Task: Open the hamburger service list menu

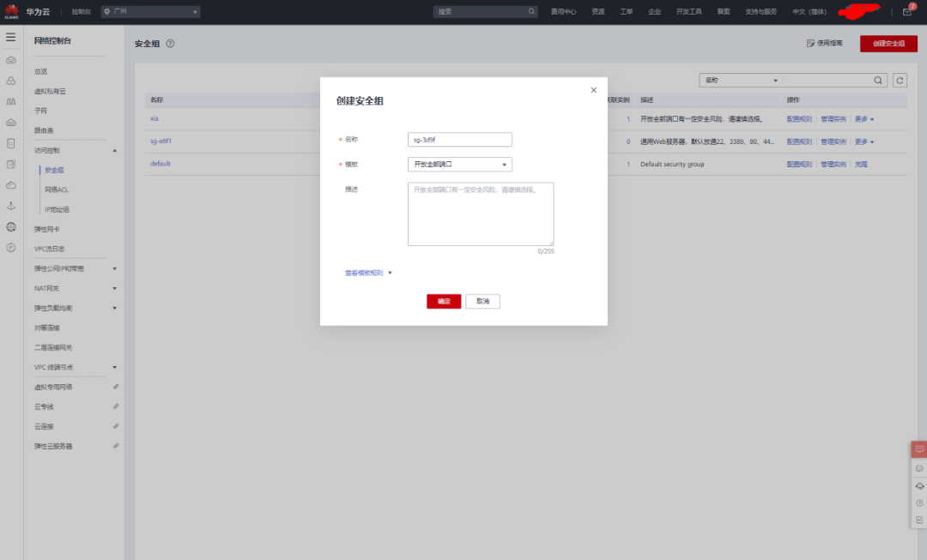Action: (10, 37)
